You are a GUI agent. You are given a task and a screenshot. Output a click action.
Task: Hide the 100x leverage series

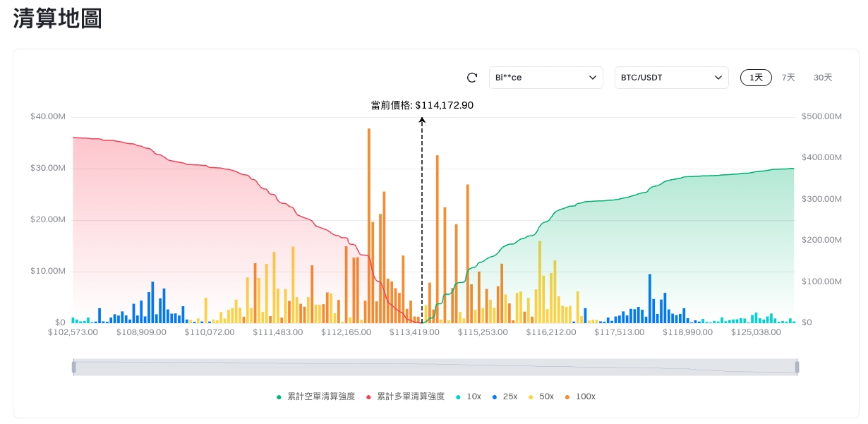click(579, 396)
